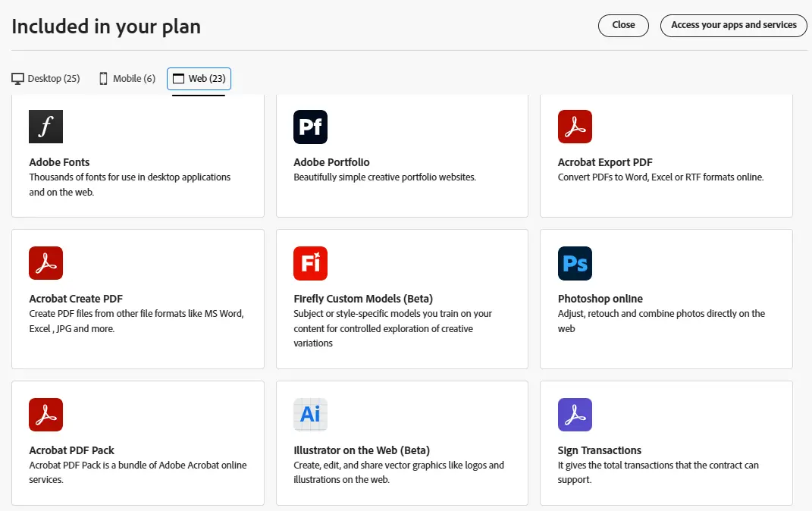Click 'It gives the total transactions' description
Image resolution: width=812 pixels, height=511 pixels.
tap(658, 472)
